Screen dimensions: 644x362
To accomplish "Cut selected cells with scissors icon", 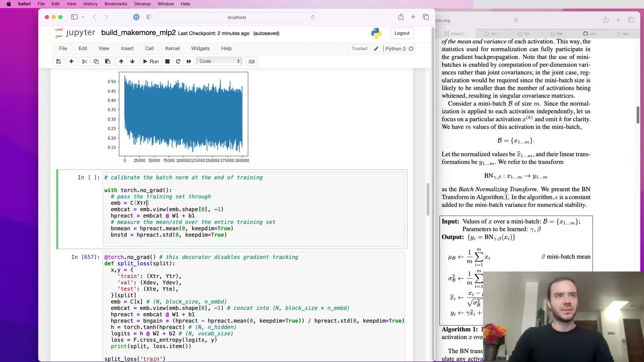I will (84, 61).
